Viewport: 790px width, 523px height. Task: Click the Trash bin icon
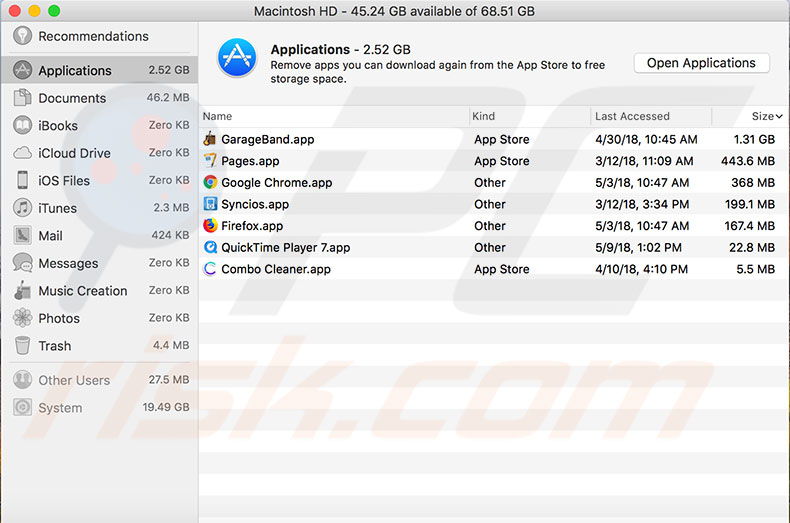click(x=22, y=346)
